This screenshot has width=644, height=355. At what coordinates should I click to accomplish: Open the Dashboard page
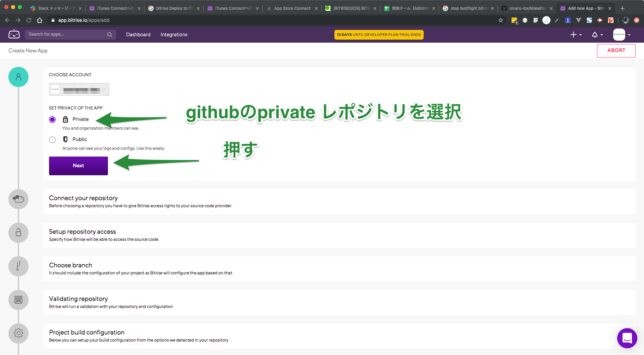click(138, 35)
